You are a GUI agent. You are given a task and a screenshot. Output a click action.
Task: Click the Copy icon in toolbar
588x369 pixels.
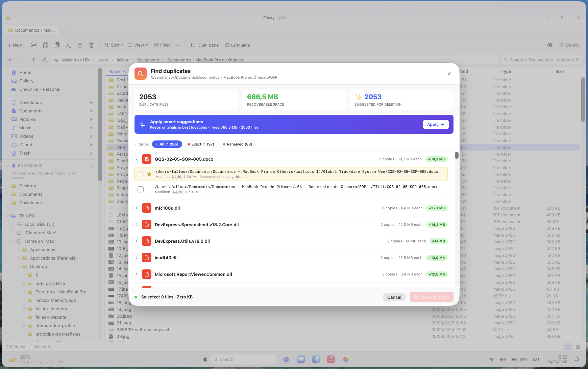click(x=46, y=45)
